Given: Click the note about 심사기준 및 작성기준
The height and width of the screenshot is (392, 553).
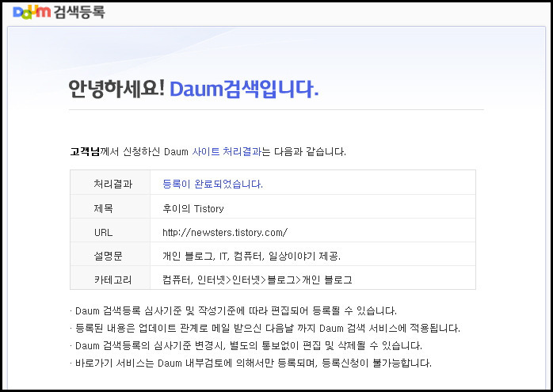Looking at the screenshot, I should [234, 311].
